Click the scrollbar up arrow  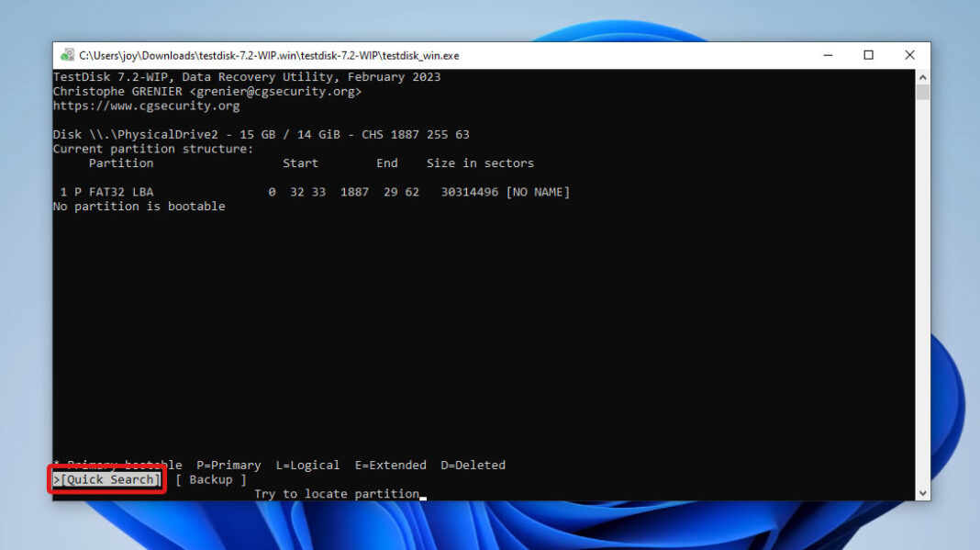pyautogui.click(x=923, y=75)
